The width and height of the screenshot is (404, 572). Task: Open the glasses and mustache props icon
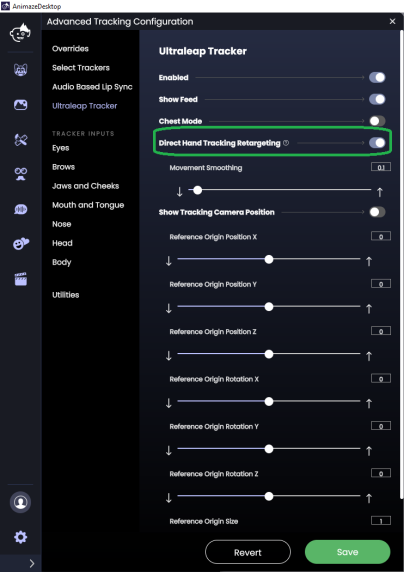tap(21, 174)
